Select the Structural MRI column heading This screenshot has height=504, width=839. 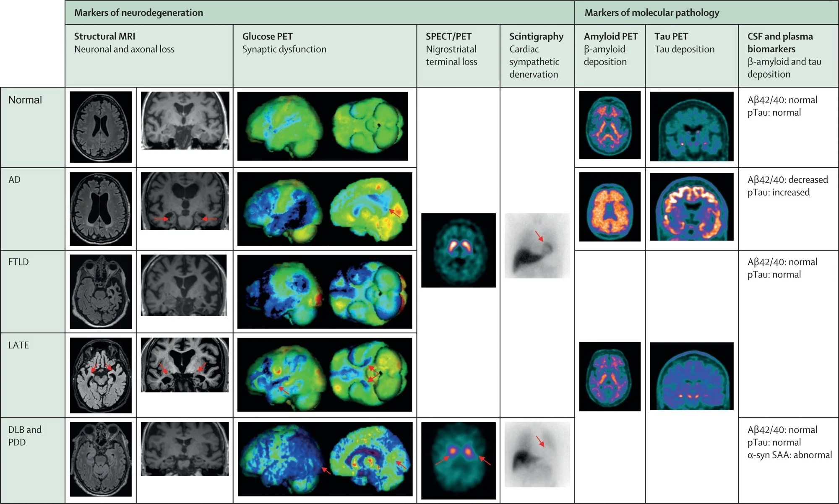click(104, 36)
